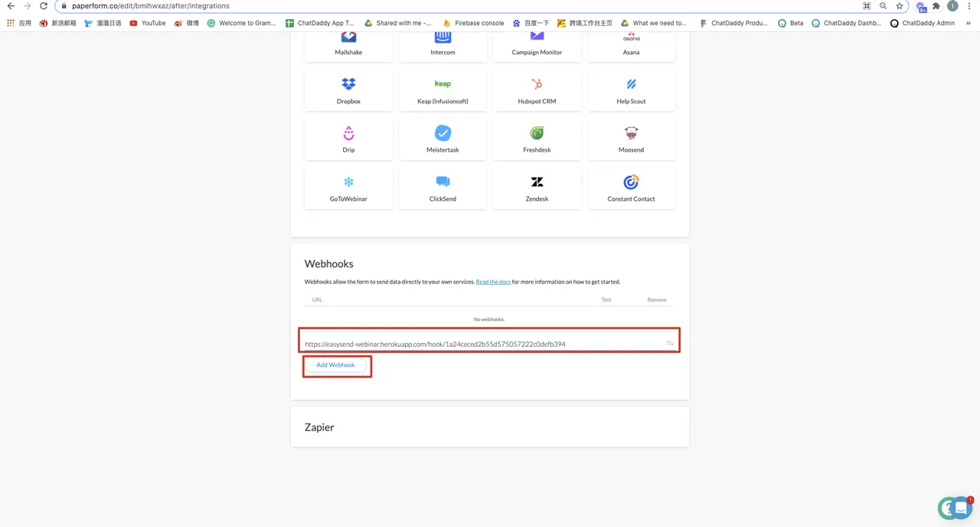
Task: Click the webhook URL input field
Action: [482, 344]
